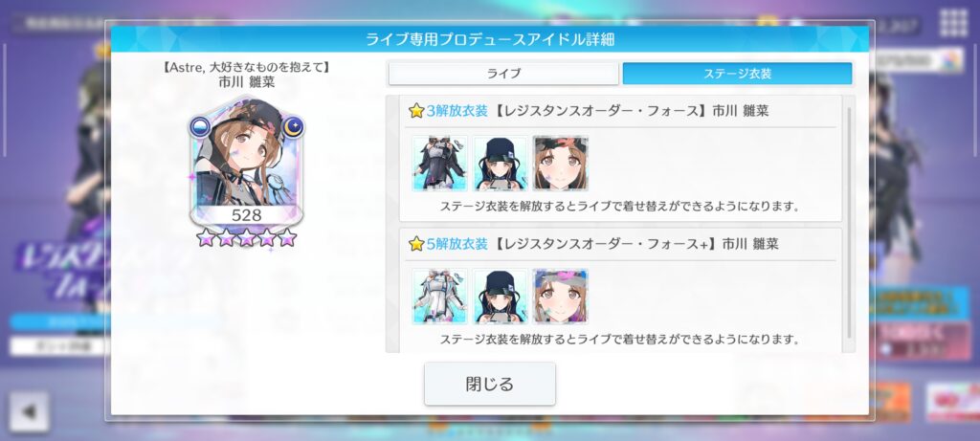Image resolution: width=980 pixels, height=441 pixels.
Task: Select 3解放衣装 cap headwear thumbnail
Action: tap(500, 163)
